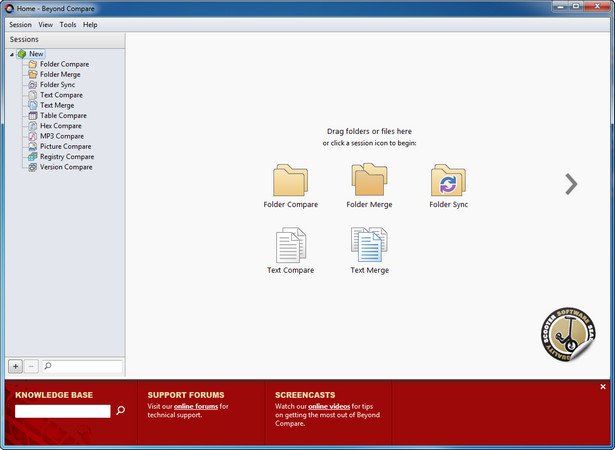Open the Tools menu
The width and height of the screenshot is (615, 450).
[68, 24]
